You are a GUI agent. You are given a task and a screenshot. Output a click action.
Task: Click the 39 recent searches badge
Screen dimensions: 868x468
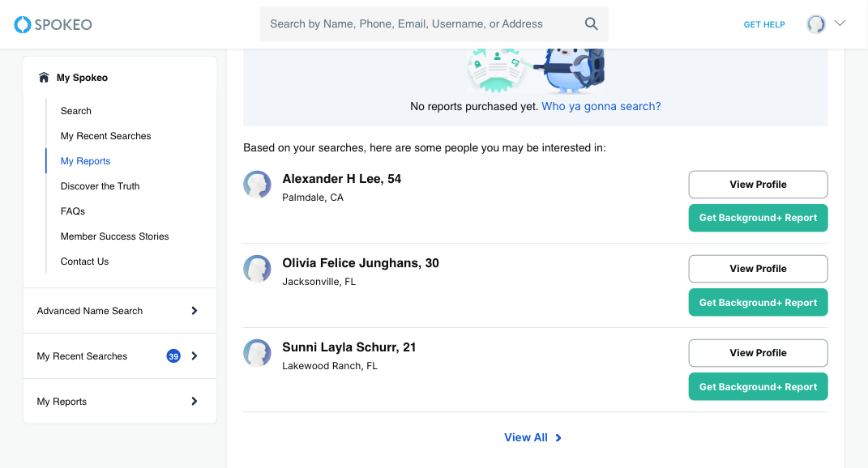[x=173, y=356]
